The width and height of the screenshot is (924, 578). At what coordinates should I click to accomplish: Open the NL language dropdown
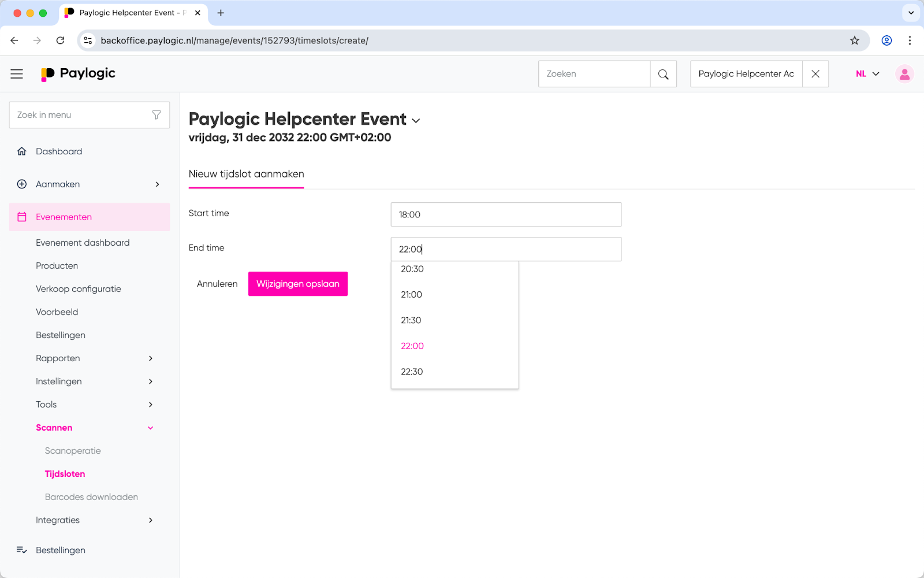[867, 74]
